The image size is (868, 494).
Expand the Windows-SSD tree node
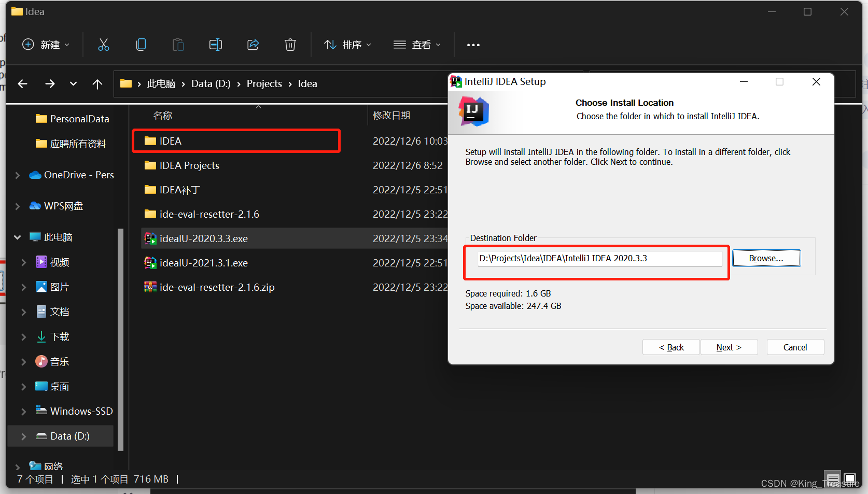pos(24,412)
